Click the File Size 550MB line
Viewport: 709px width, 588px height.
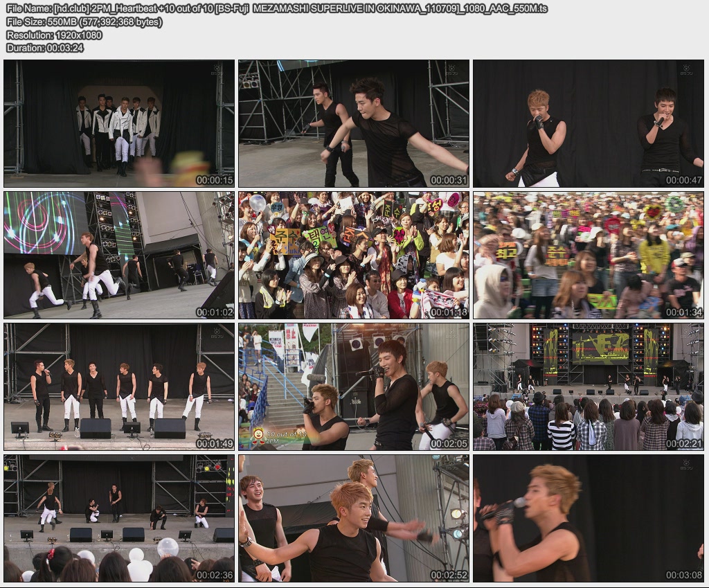84,21
